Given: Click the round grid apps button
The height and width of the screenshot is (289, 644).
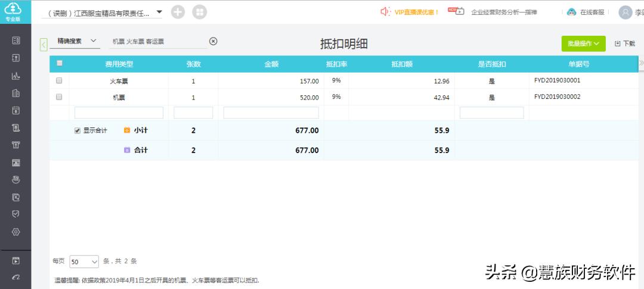Looking at the screenshot, I should point(199,13).
